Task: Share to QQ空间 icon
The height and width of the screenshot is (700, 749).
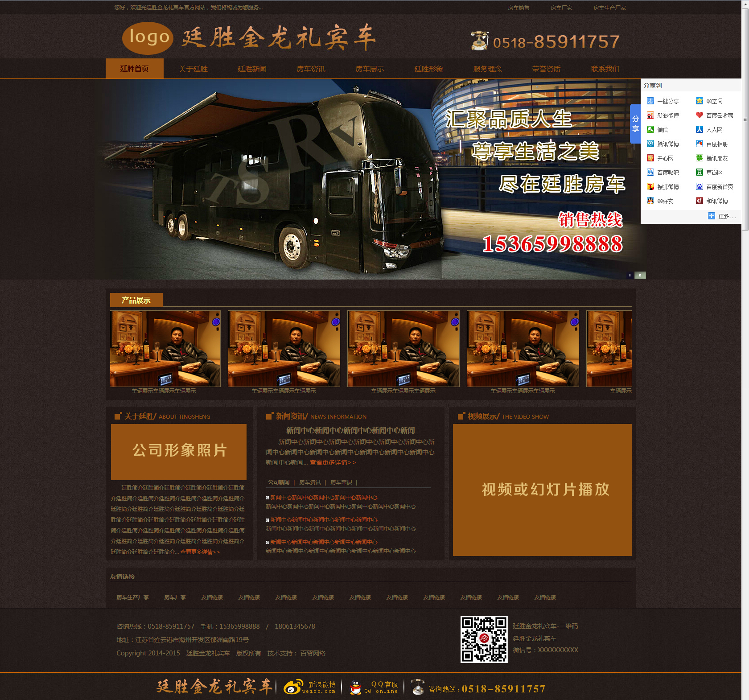Action: pyautogui.click(x=700, y=101)
